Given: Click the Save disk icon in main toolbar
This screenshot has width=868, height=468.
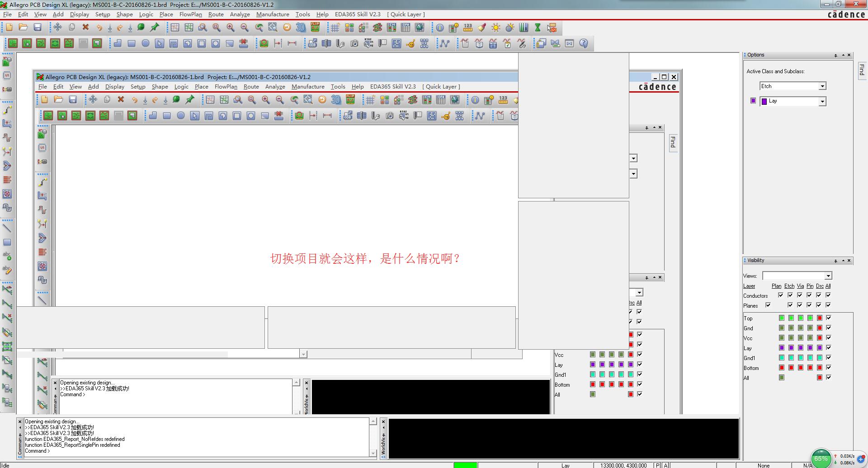Looking at the screenshot, I should 38,28.
